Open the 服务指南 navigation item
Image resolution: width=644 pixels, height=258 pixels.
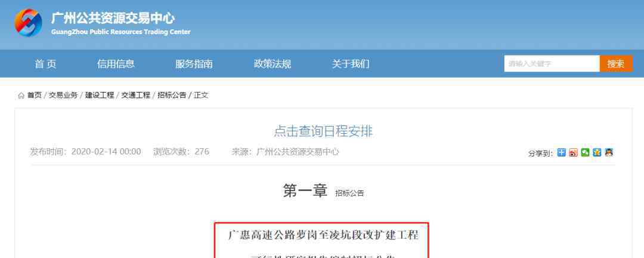[194, 64]
